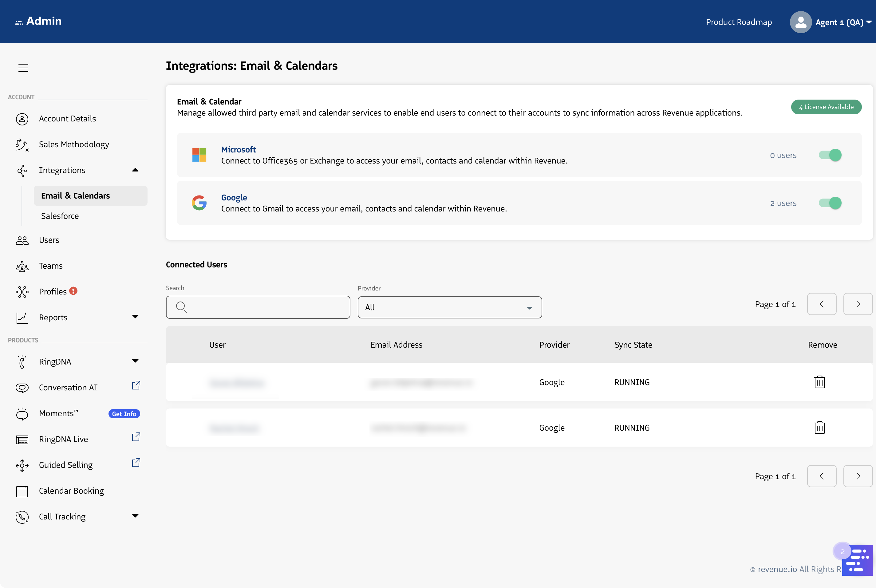Expand the RingDNA products menu
The height and width of the screenshot is (588, 876).
coord(135,361)
